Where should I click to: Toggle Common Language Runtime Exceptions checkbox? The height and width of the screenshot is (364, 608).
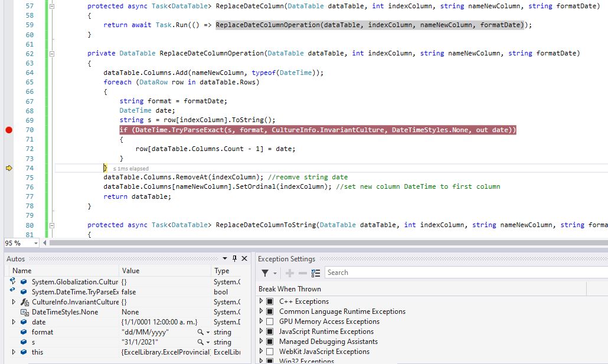[270, 311]
